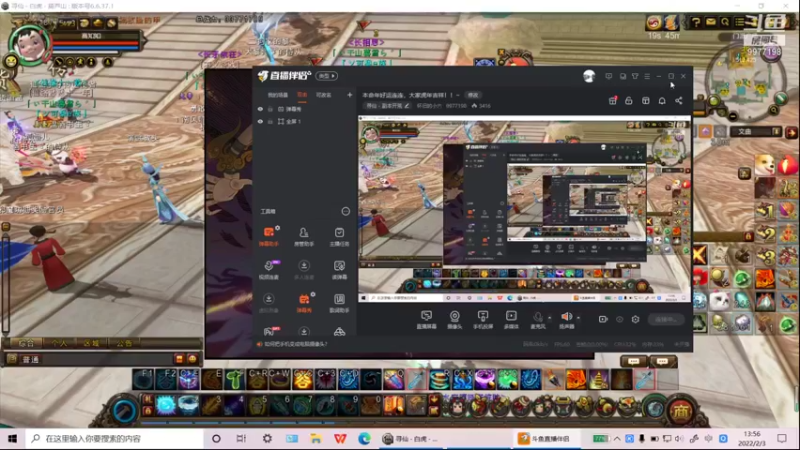The width and height of the screenshot is (800, 450).
Task: Open the orange 弹幕秀 tool in toolbox
Action: click(304, 302)
